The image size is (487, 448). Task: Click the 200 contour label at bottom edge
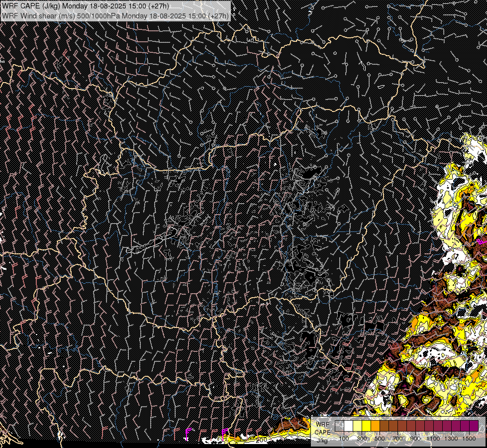pos(262,440)
